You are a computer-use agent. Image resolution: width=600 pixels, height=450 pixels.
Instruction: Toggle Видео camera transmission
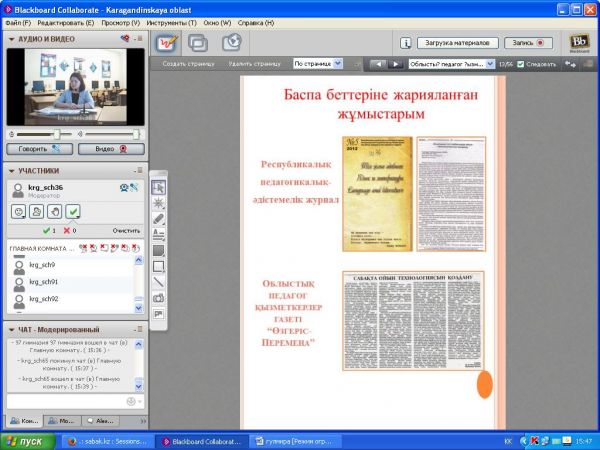point(111,148)
